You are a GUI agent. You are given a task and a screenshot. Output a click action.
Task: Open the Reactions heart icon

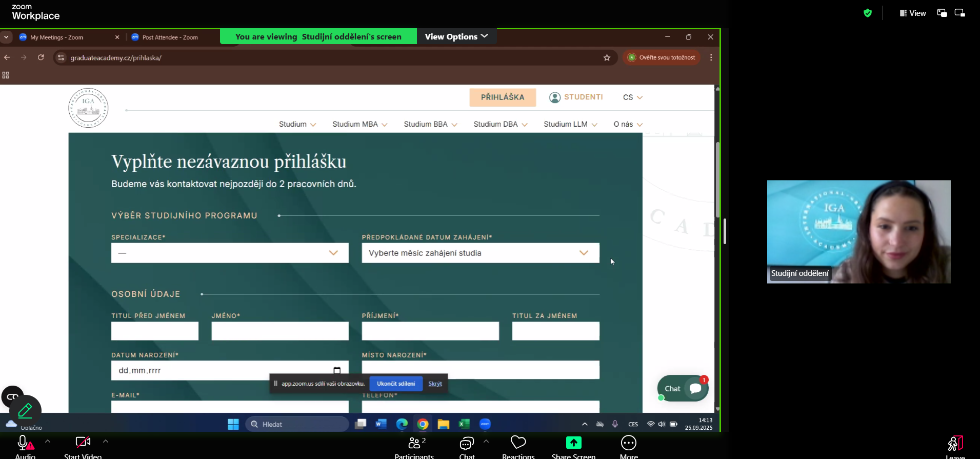click(x=518, y=443)
